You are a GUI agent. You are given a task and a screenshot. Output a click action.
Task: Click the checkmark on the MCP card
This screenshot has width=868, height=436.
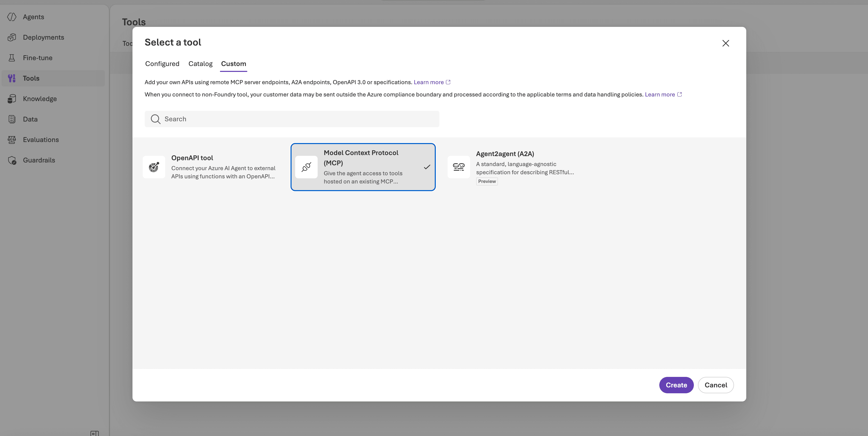427,167
